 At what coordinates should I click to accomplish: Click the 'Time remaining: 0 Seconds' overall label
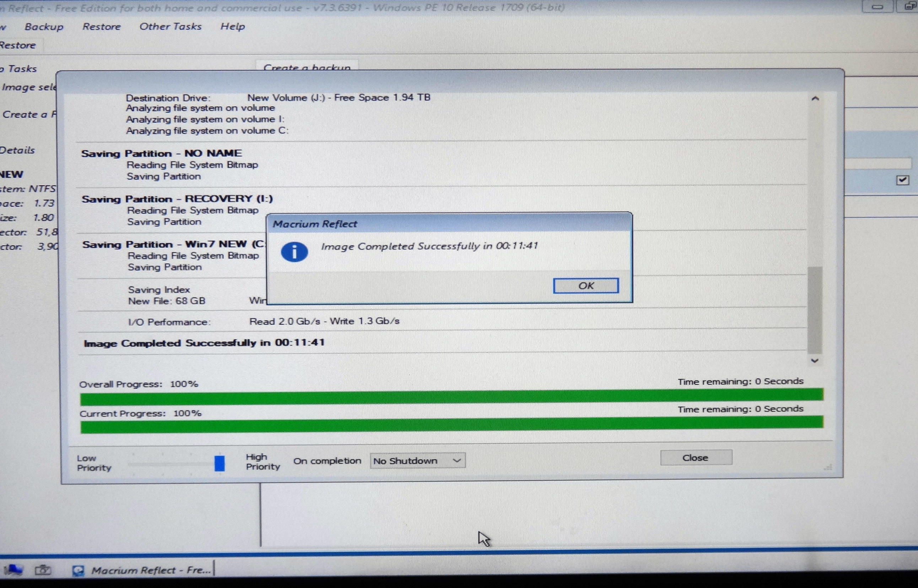740,381
